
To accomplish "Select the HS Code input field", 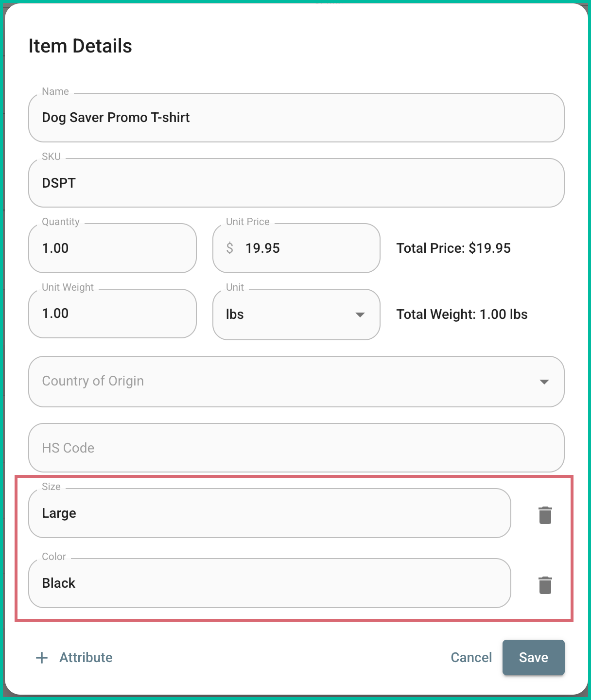I will tap(296, 448).
